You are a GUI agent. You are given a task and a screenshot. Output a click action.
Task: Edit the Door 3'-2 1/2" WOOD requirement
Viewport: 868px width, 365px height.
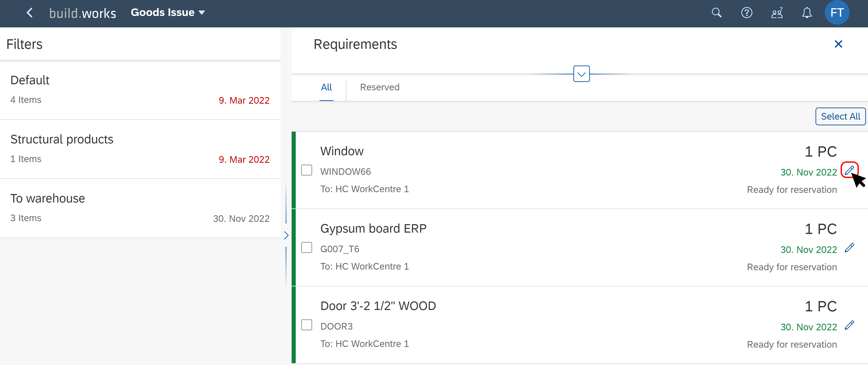[x=850, y=325]
